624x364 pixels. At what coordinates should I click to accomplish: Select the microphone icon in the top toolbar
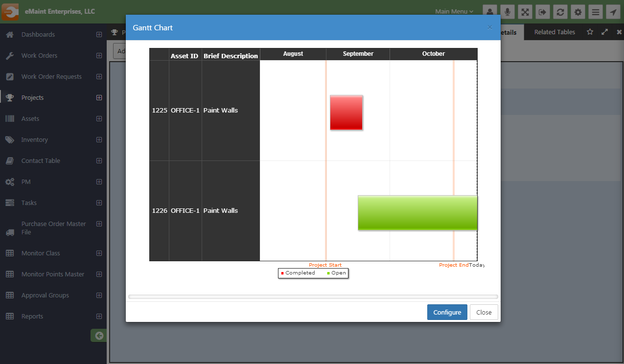click(x=507, y=12)
